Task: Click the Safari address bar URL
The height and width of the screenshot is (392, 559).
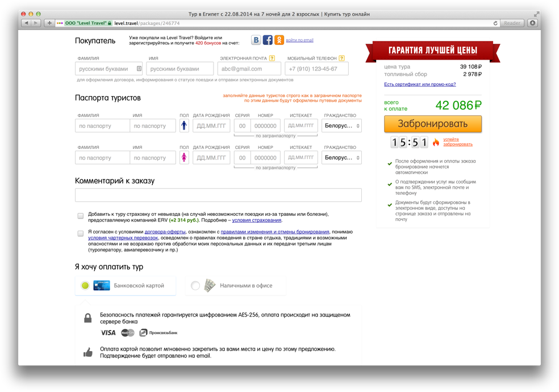Action: coord(147,23)
